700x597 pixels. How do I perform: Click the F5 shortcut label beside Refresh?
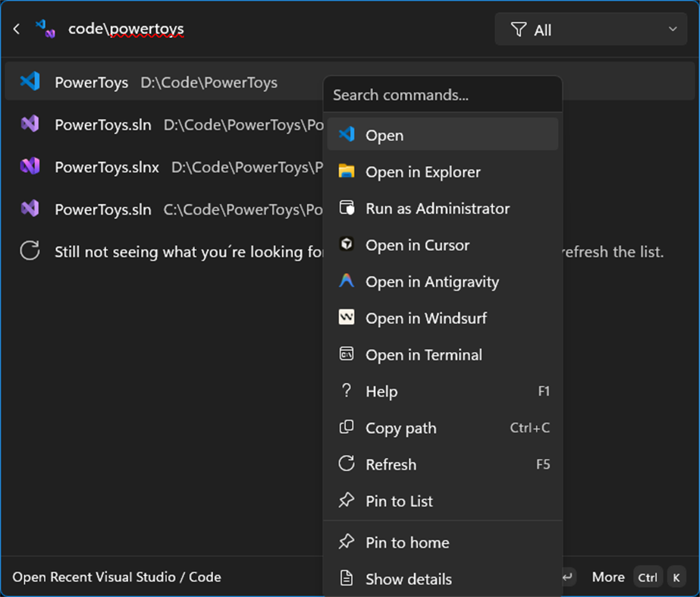(543, 464)
